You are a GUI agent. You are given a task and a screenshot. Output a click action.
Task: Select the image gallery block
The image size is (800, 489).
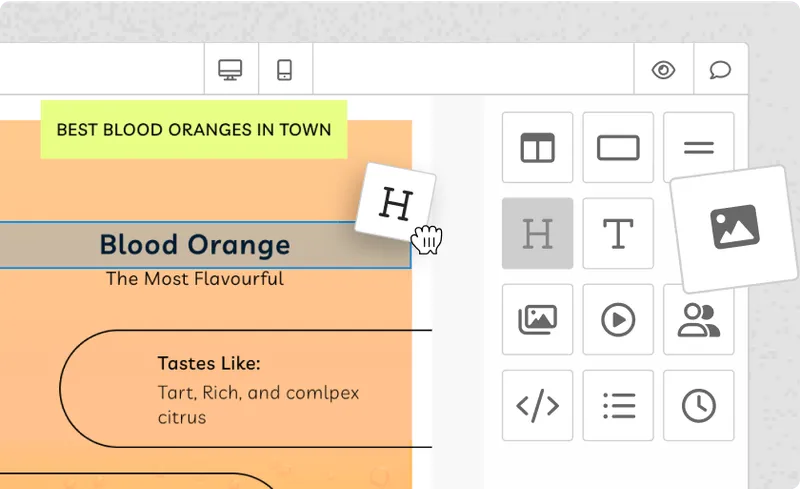tap(537, 320)
